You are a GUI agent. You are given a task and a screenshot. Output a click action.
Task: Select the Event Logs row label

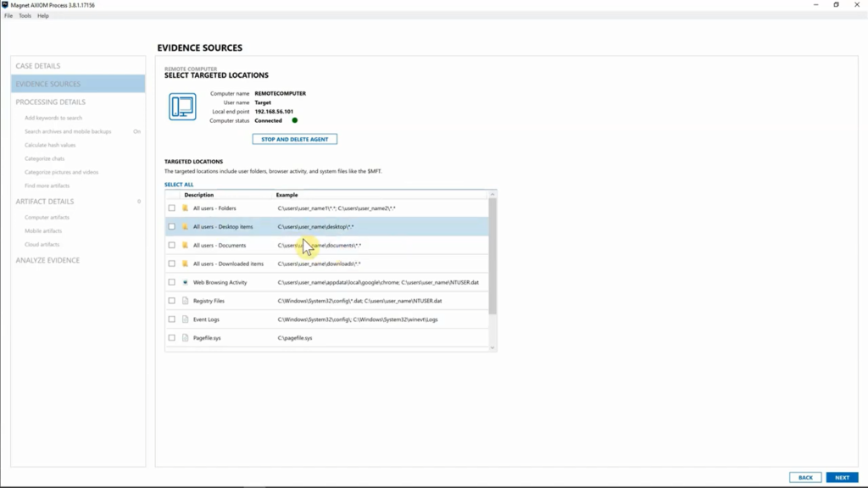click(206, 319)
